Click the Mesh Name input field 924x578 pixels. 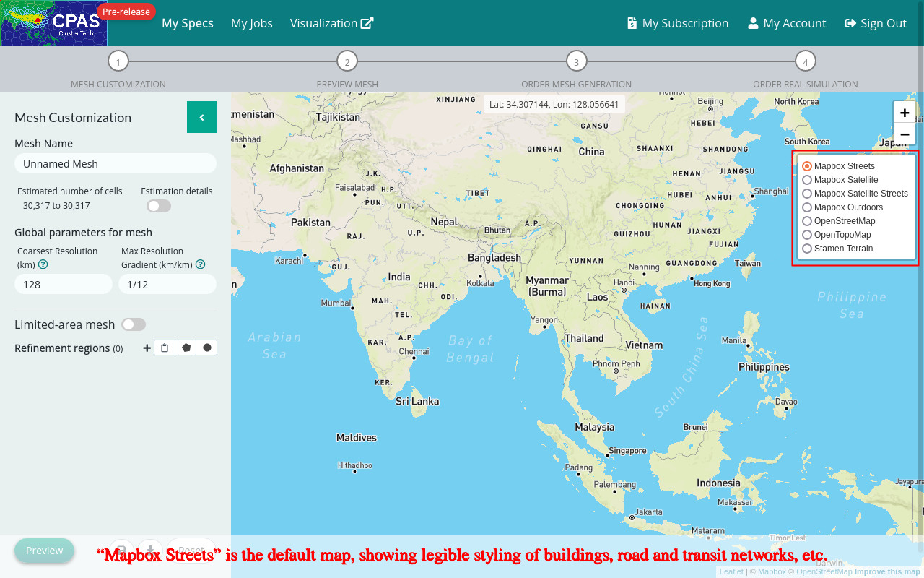(x=115, y=163)
